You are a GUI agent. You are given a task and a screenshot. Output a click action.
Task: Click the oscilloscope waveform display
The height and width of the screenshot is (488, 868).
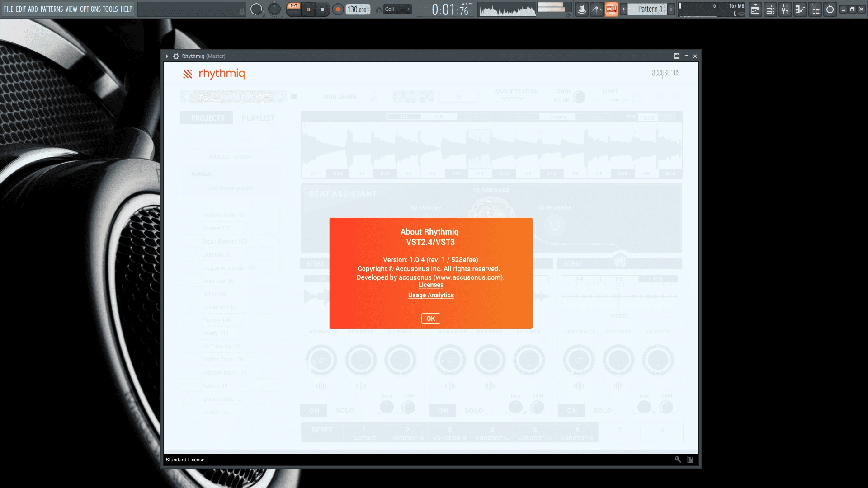(507, 9)
